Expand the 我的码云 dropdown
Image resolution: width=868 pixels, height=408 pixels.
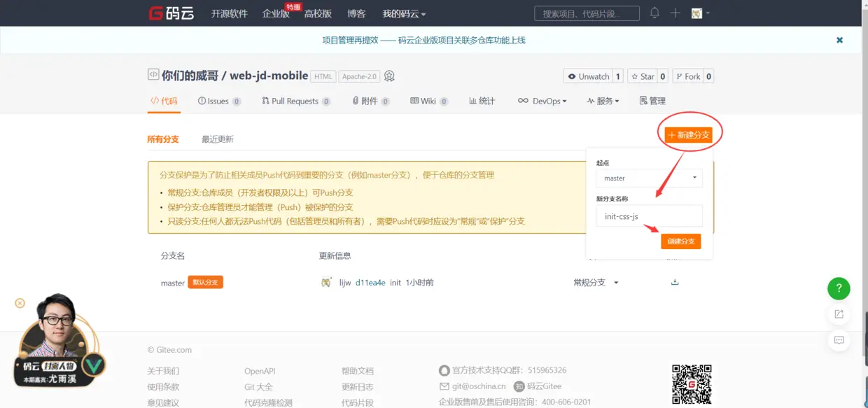(x=404, y=13)
